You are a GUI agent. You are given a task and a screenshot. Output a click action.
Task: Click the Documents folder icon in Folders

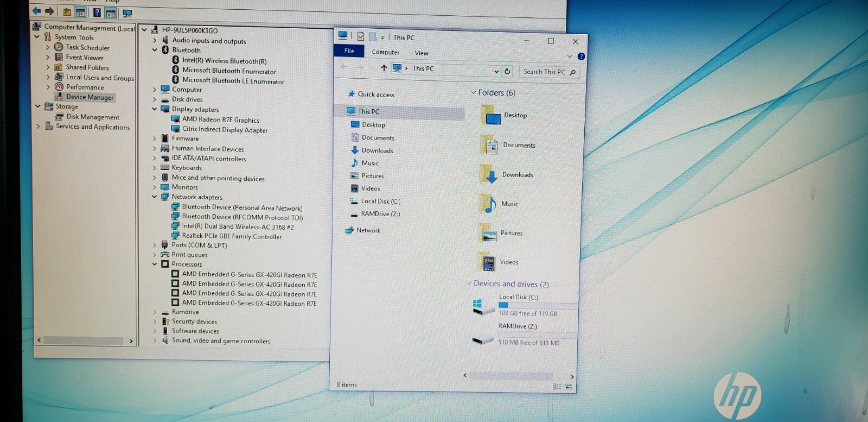click(x=489, y=146)
